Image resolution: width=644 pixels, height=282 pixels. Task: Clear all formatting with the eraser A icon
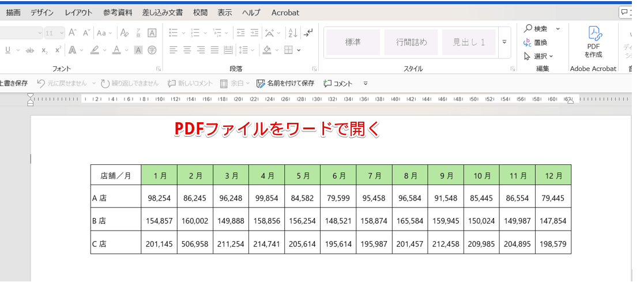pyautogui.click(x=125, y=33)
